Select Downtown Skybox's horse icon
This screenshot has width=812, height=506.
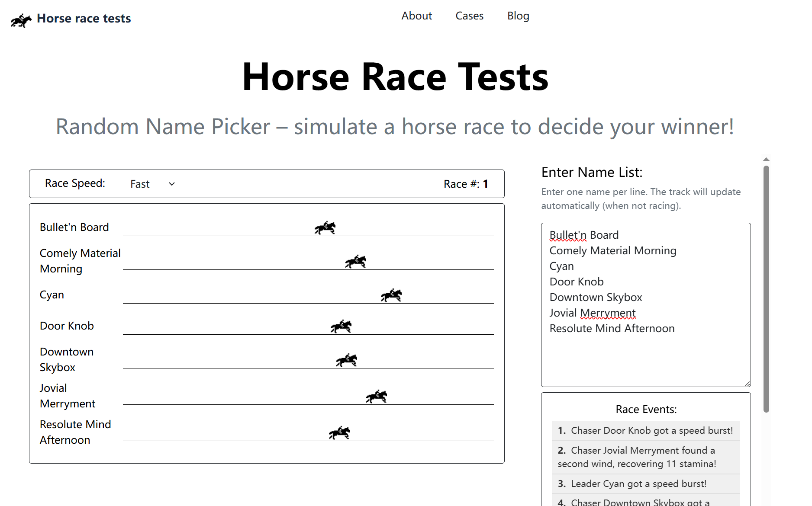tap(348, 359)
